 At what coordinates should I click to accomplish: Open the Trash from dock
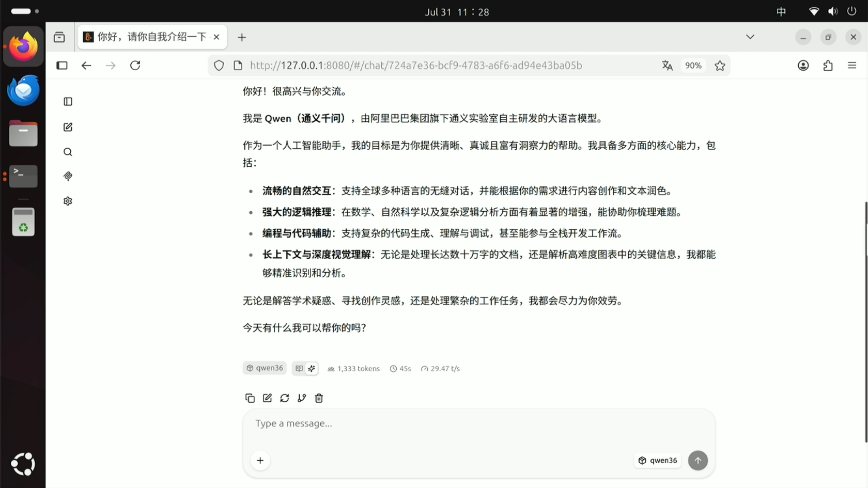click(x=23, y=222)
